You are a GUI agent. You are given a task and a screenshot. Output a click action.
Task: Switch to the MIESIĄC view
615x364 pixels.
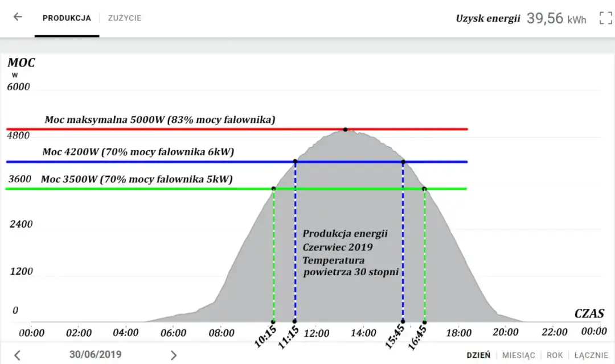(x=518, y=355)
